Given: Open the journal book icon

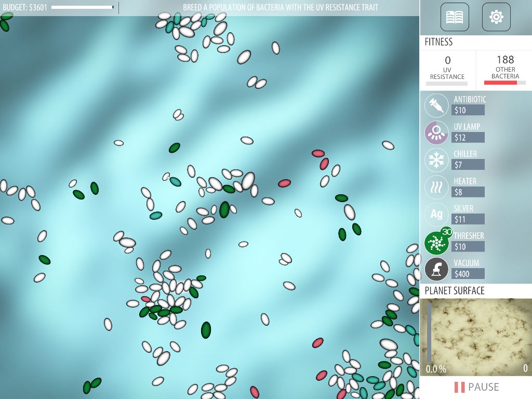Looking at the screenshot, I should (x=455, y=17).
